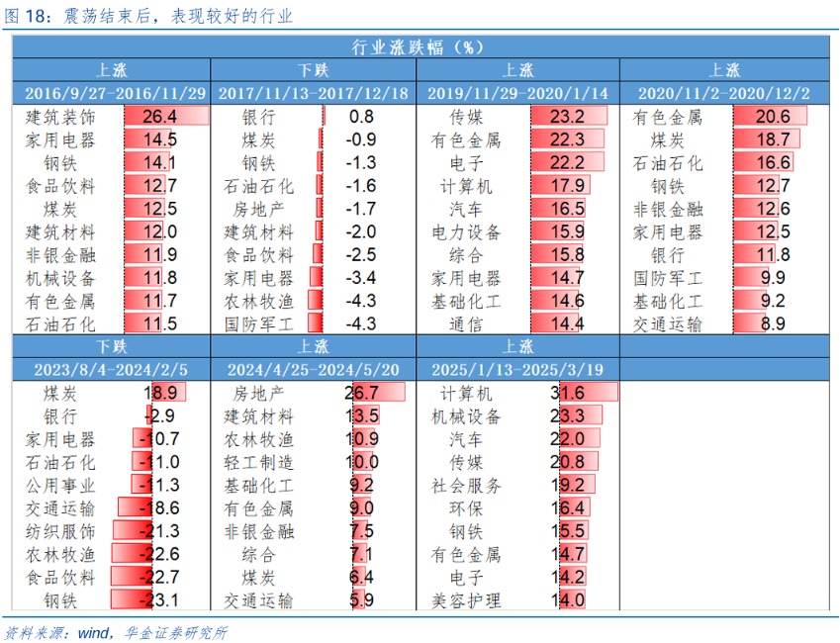Click the 26.4 bar for 建筑装饰
This screenshot has width=840, height=643.
point(166,117)
